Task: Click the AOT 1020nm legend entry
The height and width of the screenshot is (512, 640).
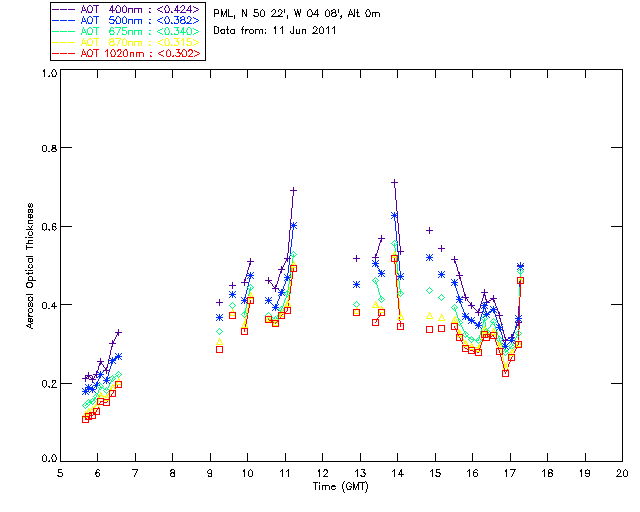Action: 127,53
